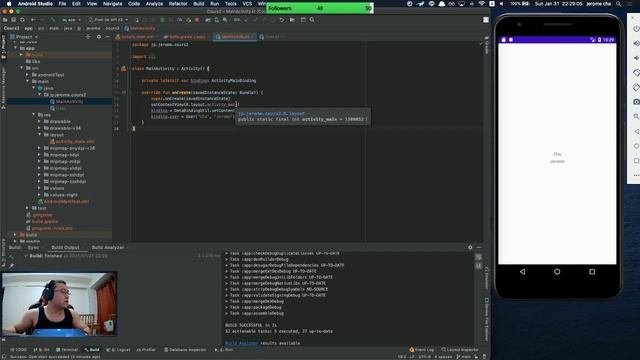This screenshot has width=640, height=360.
Task: Open Project panel gear settings
Action: tap(98, 37)
